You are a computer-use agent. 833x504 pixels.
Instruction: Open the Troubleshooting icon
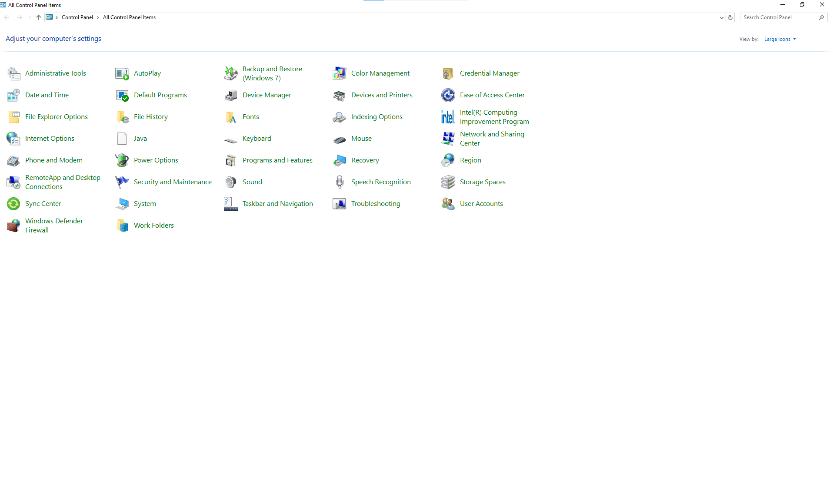pyautogui.click(x=340, y=204)
